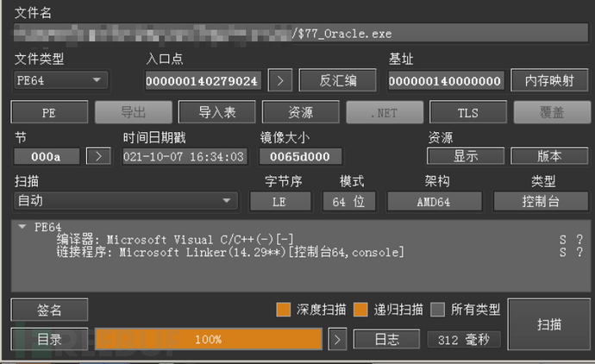Collapse the PE64 result tree node

[x=22, y=227]
